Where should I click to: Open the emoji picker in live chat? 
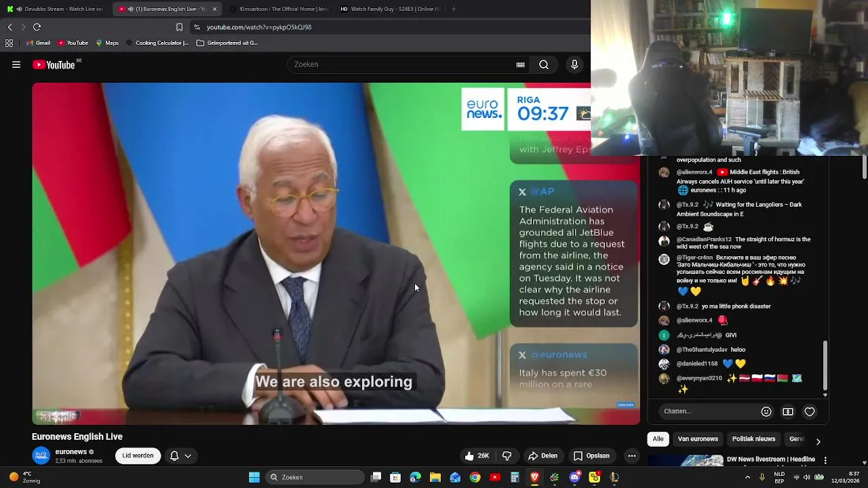pos(766,411)
